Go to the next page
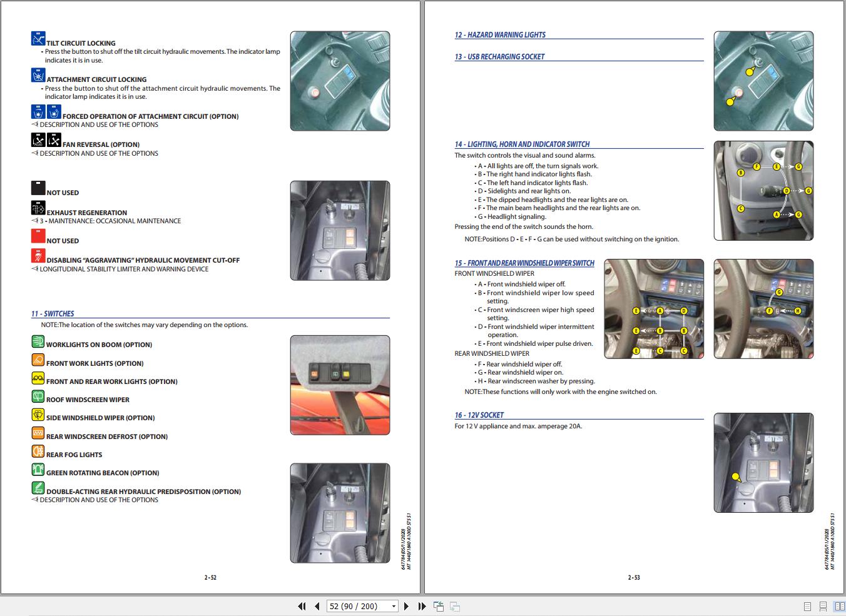Screen dimensions: 846x616 (406, 606)
